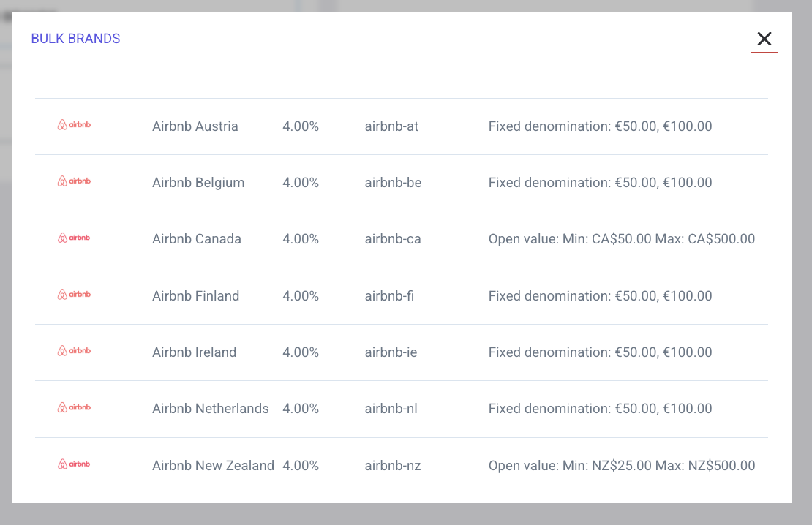Image resolution: width=812 pixels, height=525 pixels.
Task: Select the Airbnb New Zealand brand name
Action: [x=213, y=465]
